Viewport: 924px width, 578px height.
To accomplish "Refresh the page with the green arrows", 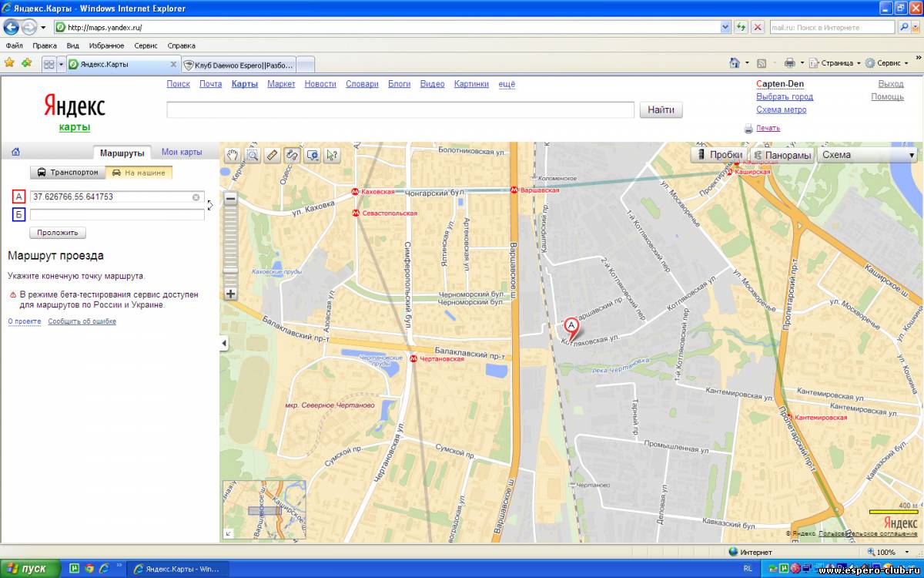I will [742, 27].
